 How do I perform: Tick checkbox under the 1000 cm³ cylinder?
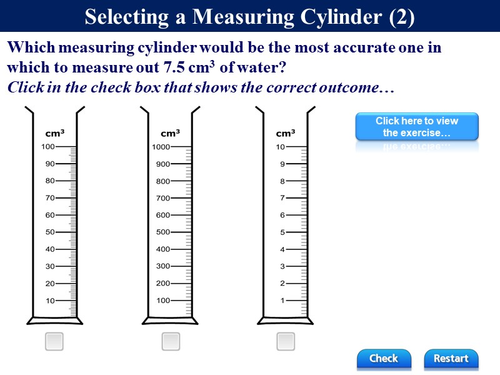pyautogui.click(x=171, y=341)
